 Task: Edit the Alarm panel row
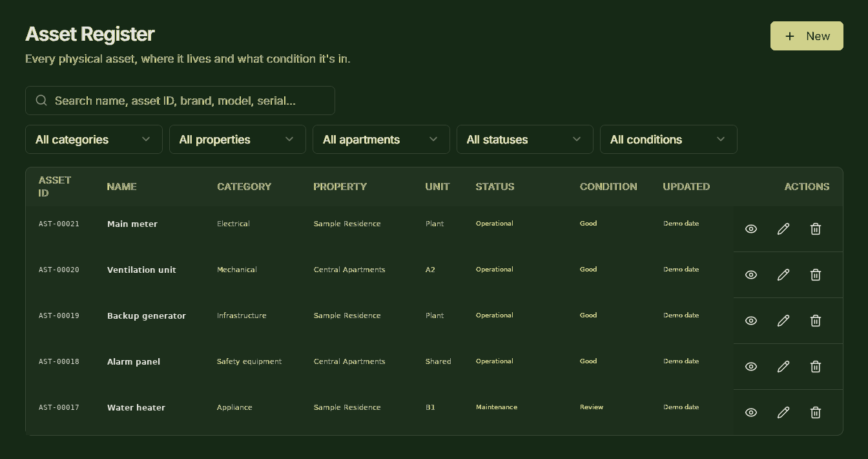[x=783, y=367]
